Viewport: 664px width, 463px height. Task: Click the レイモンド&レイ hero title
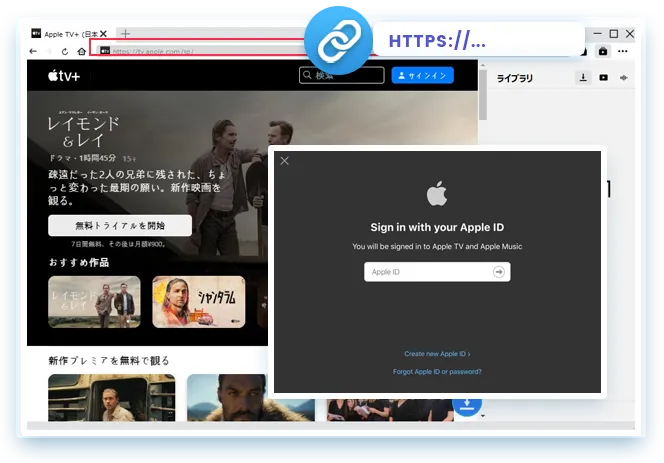pos(83,131)
